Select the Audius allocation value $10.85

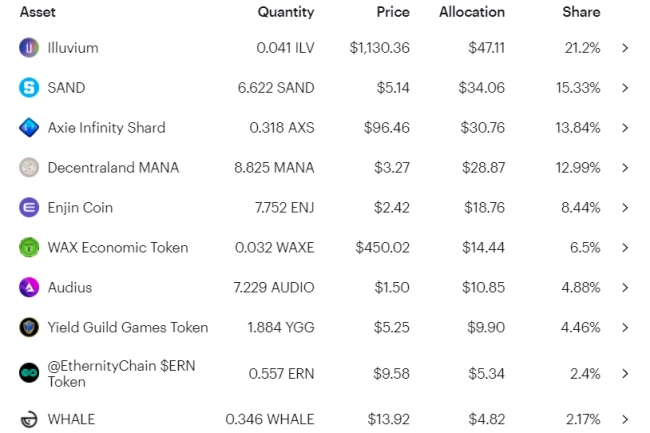(484, 288)
